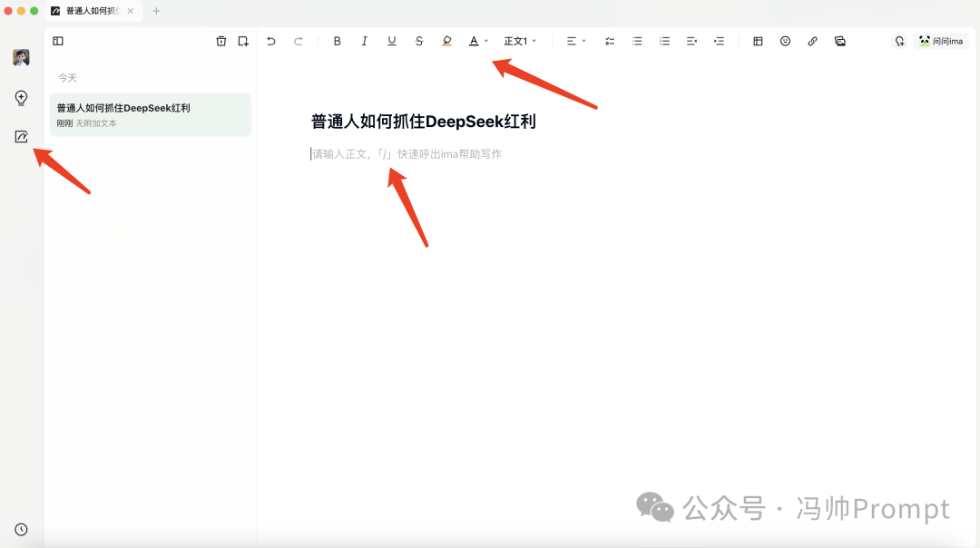Open the text alignment dropdown
This screenshot has width=980, height=548.
click(x=575, y=41)
